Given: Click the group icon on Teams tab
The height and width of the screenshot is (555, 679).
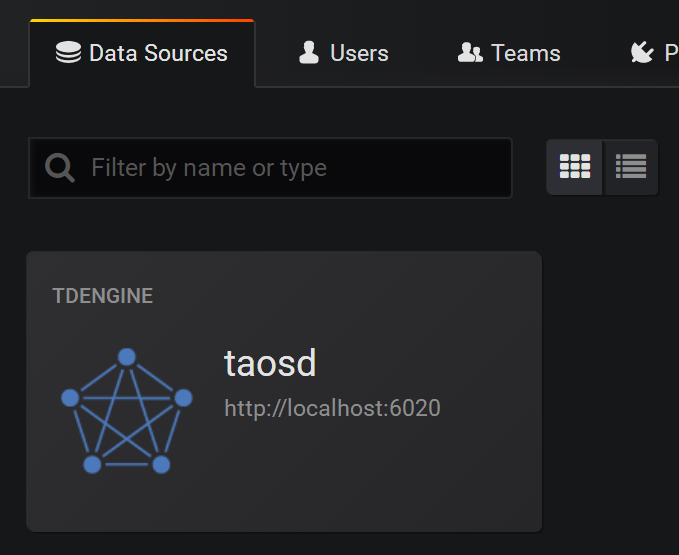Looking at the screenshot, I should (470, 53).
